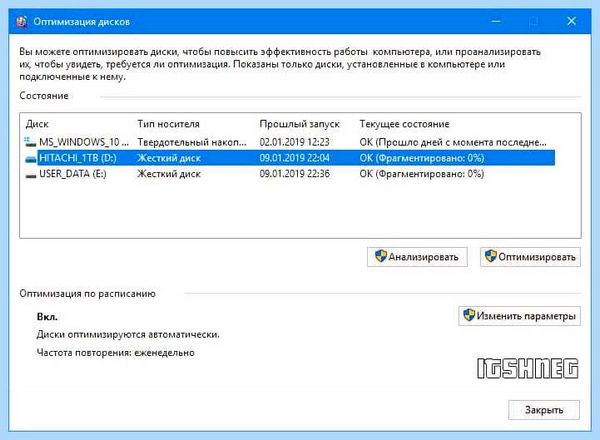Click the Оптимизировать button
Image resolution: width=600 pixels, height=440 pixels.
tap(530, 257)
